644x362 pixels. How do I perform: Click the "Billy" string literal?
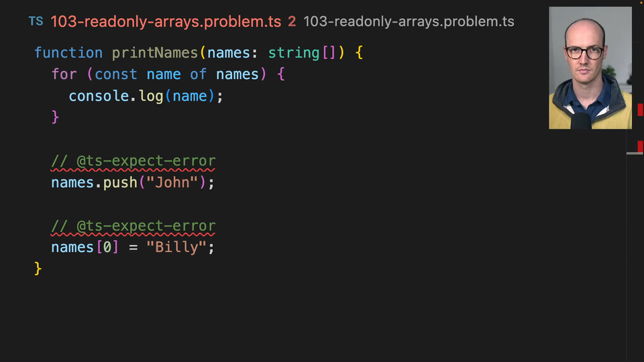click(176, 247)
